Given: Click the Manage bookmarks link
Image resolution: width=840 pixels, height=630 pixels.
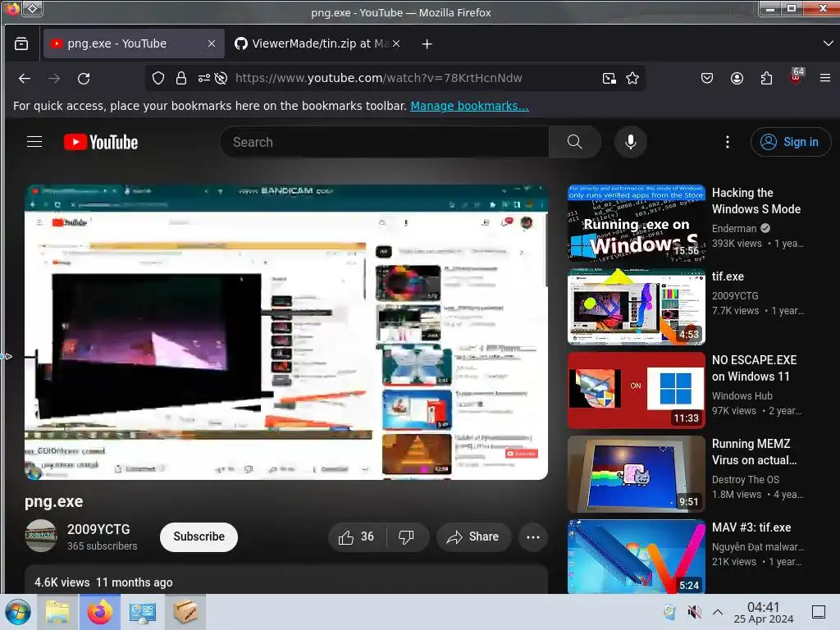Looking at the screenshot, I should coord(469,106).
